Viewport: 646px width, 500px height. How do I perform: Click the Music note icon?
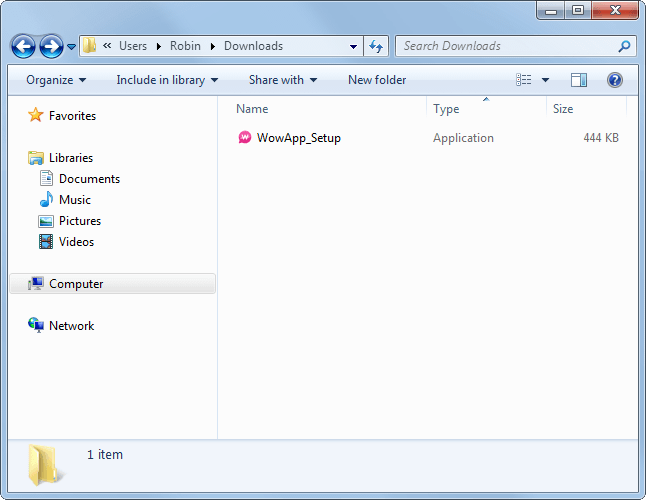coord(46,199)
